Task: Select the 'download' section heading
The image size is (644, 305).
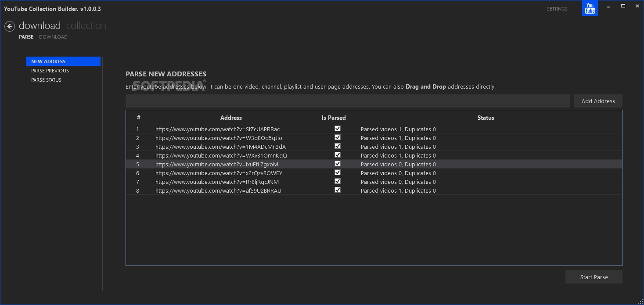Action: pyautogui.click(x=40, y=25)
